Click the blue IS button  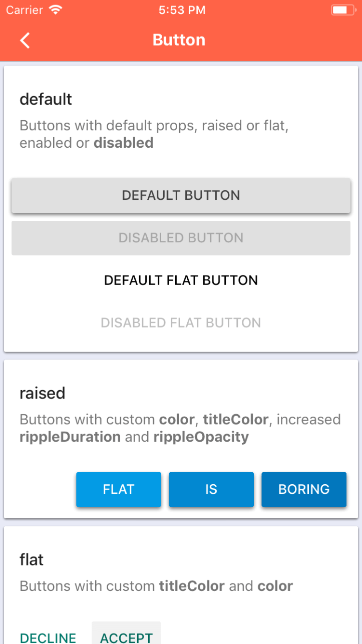click(211, 489)
